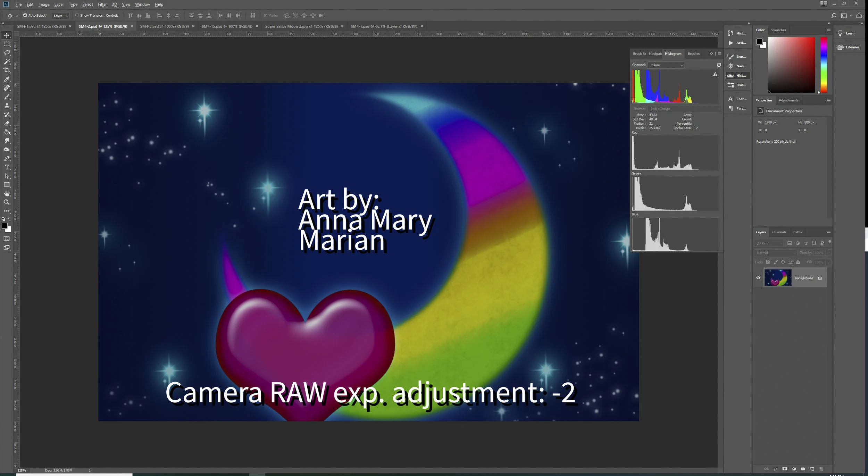
Task: Hide the Background layer with the eye icon
Action: click(x=758, y=278)
